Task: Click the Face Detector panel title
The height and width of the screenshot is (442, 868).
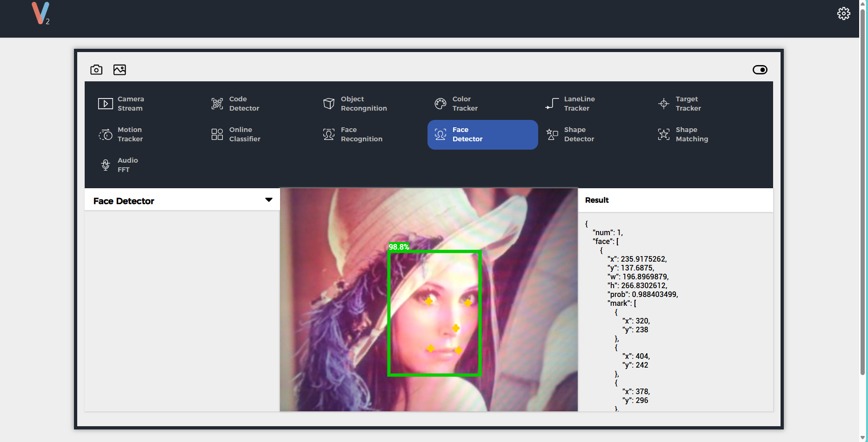Action: 124,201
